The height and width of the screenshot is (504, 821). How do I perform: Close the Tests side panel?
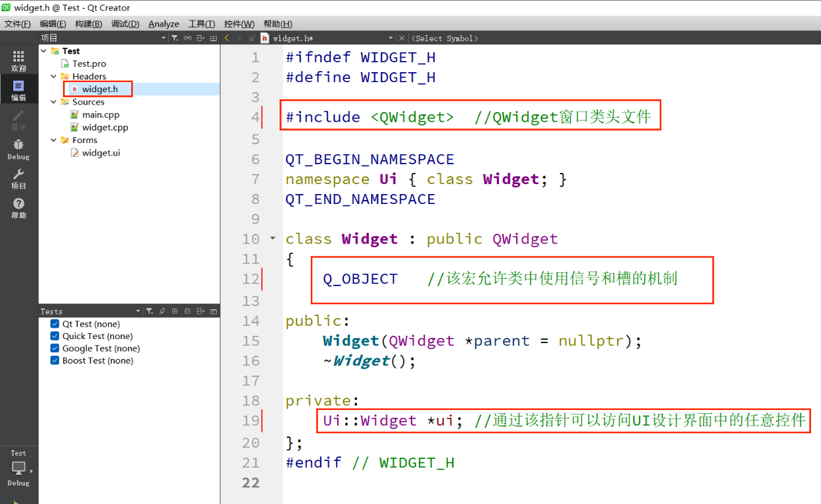point(213,311)
